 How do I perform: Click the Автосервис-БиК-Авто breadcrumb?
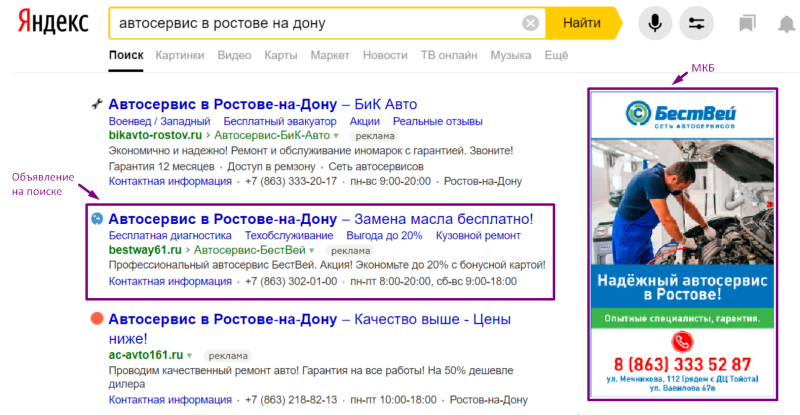[x=272, y=135]
